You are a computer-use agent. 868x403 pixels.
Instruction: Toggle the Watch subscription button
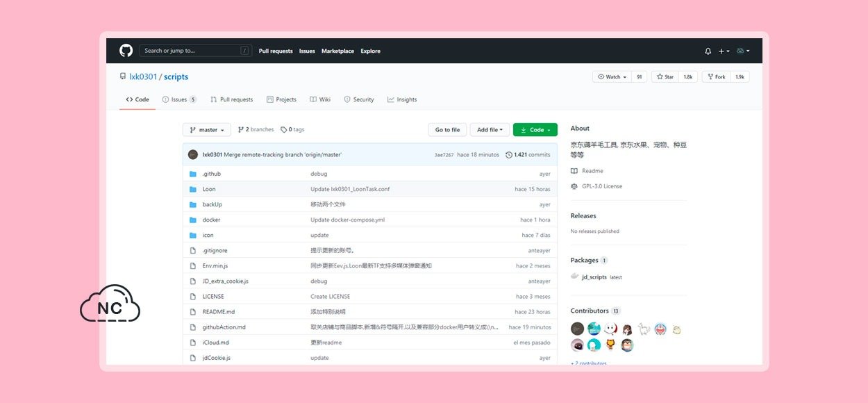(612, 77)
